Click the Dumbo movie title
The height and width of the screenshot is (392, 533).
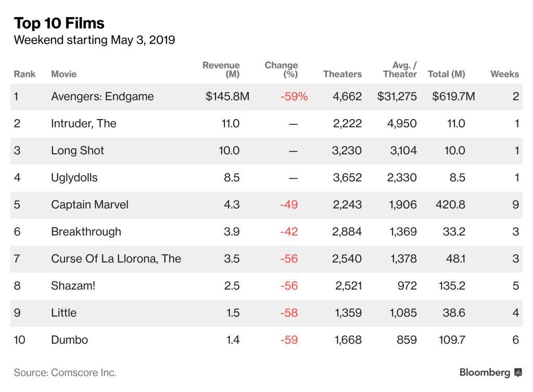tap(69, 340)
